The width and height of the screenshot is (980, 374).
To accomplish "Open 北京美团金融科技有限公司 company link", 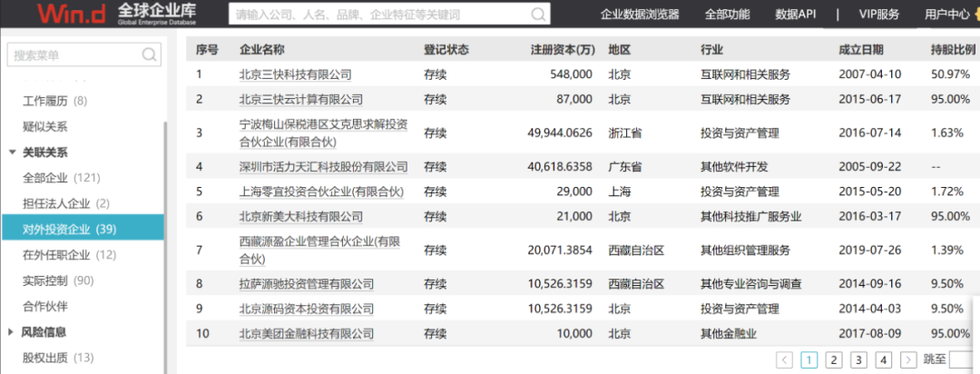I will [306, 334].
